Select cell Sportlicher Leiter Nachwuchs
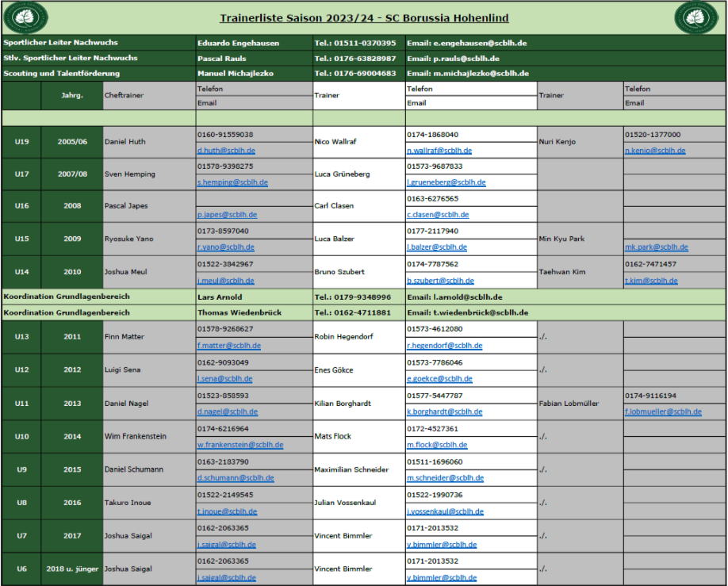Viewport: 728px width, 586px height. pos(99,43)
